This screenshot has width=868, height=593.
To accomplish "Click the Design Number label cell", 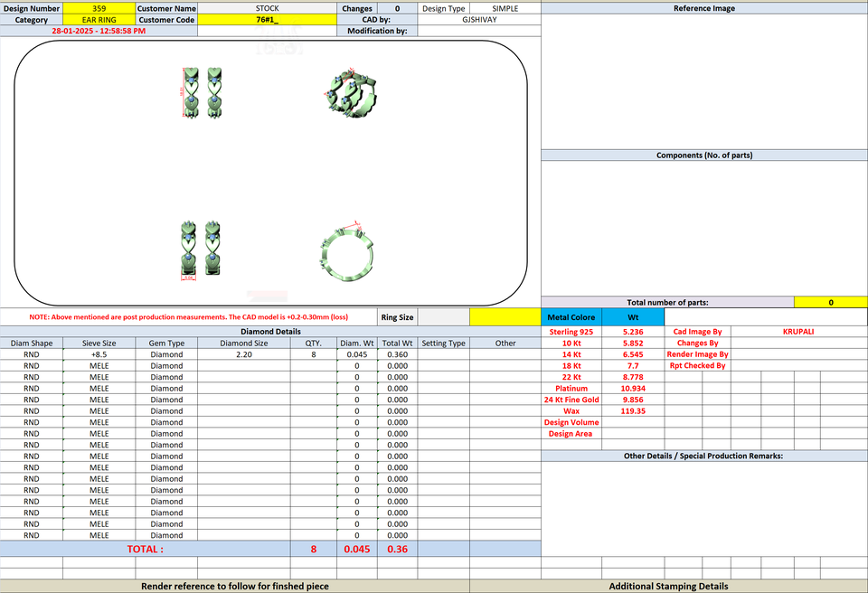I will [32, 8].
